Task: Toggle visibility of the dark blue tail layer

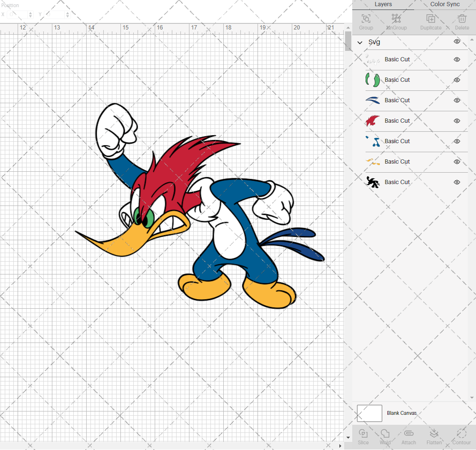Action: [457, 100]
